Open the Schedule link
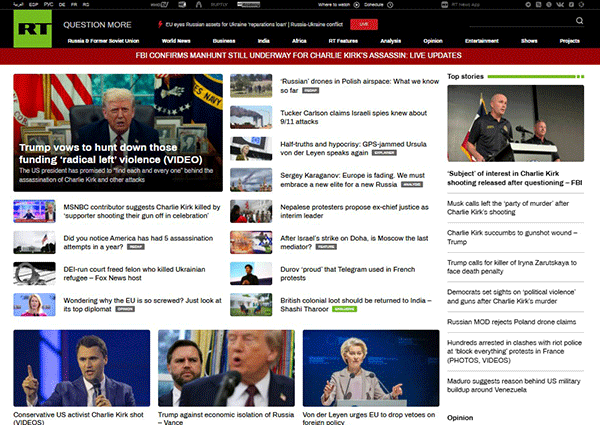The image size is (600, 425). tap(373, 5)
